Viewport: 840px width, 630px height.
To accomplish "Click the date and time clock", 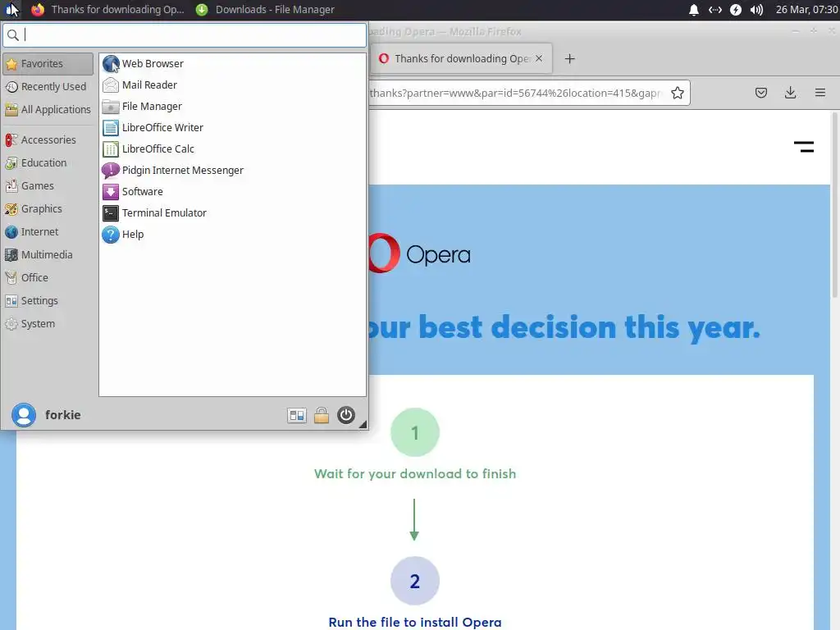I will (x=806, y=10).
